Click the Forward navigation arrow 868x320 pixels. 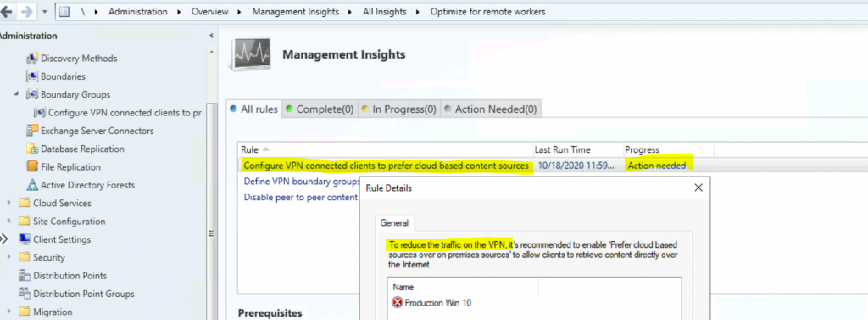click(x=26, y=11)
